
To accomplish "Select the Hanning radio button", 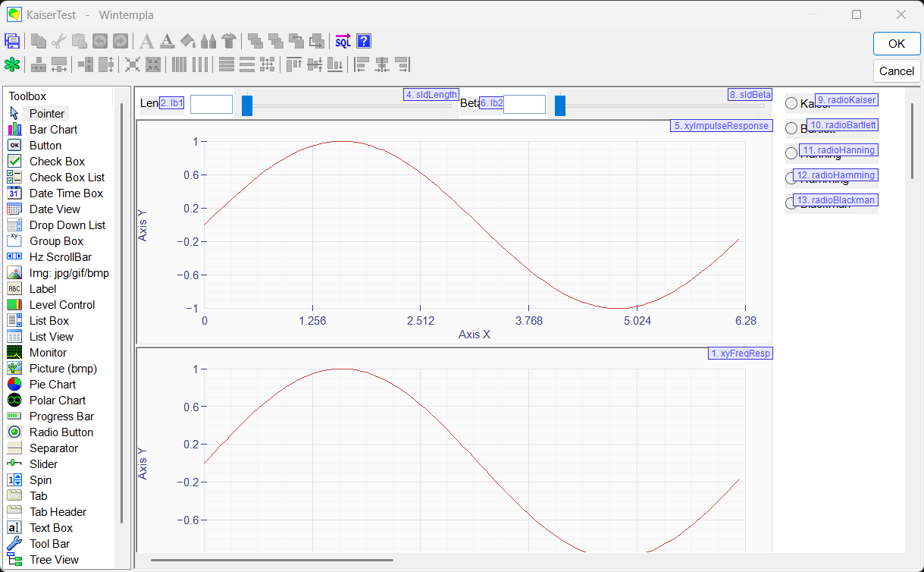I will 791,153.
